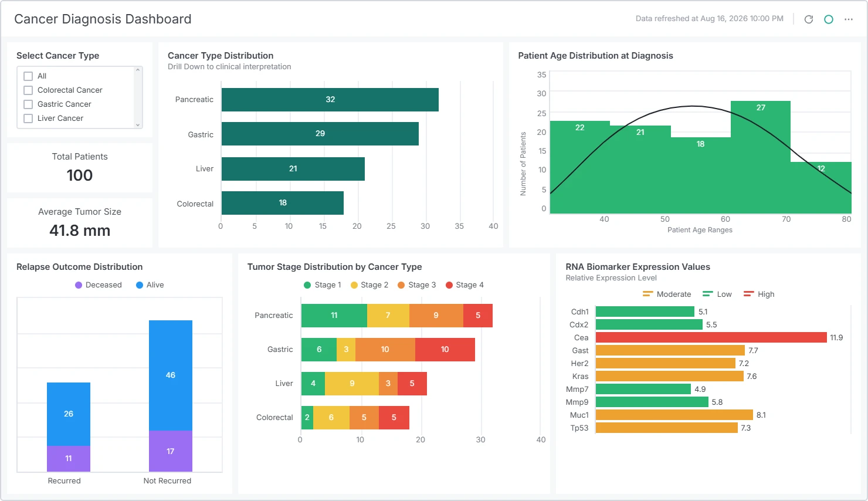Check the Colorectal Cancer checkbox
Viewport: 868px width, 501px height.
[28, 90]
